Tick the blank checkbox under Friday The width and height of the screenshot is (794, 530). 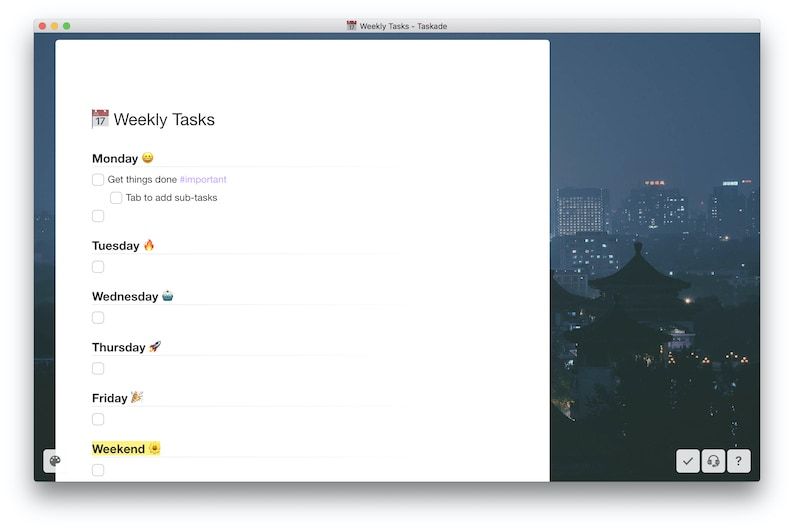pos(98,420)
